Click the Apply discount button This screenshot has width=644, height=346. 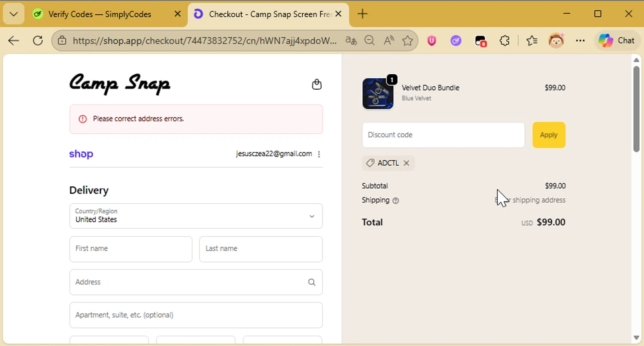pos(549,135)
